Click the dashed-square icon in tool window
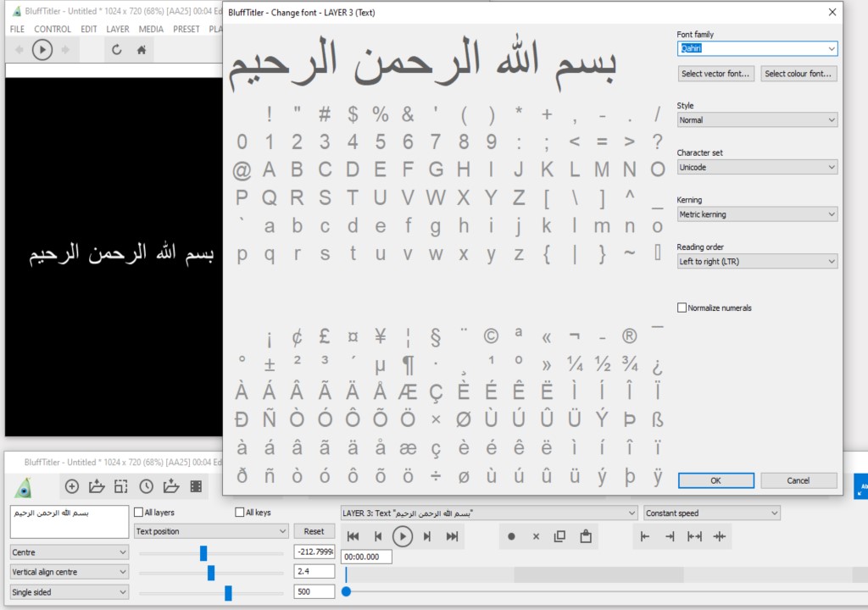 [x=120, y=486]
